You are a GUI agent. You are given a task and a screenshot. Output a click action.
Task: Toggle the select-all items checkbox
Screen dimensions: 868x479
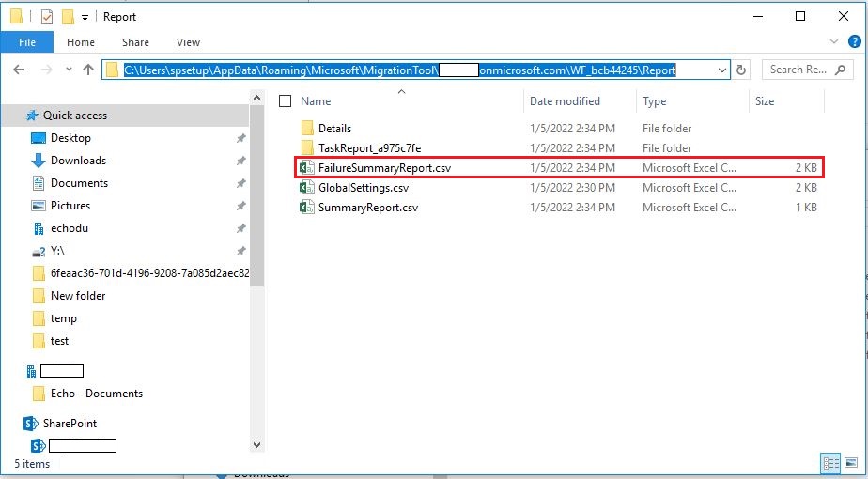285,101
